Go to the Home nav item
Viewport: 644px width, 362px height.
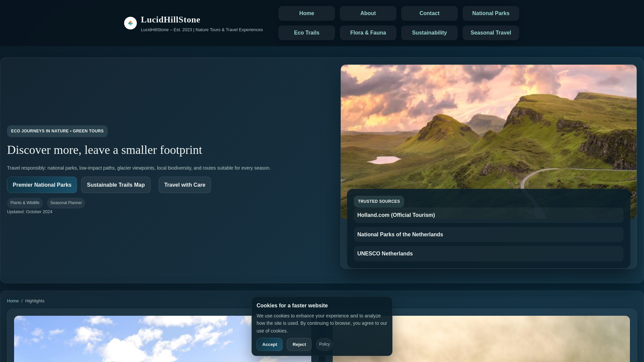[x=307, y=13]
